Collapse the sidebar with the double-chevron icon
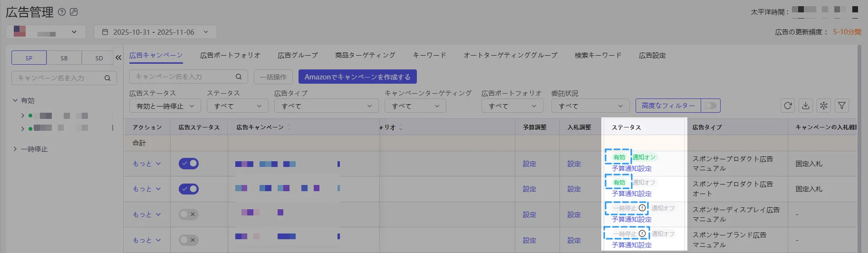Image resolution: width=868 pixels, height=253 pixels. [118, 58]
